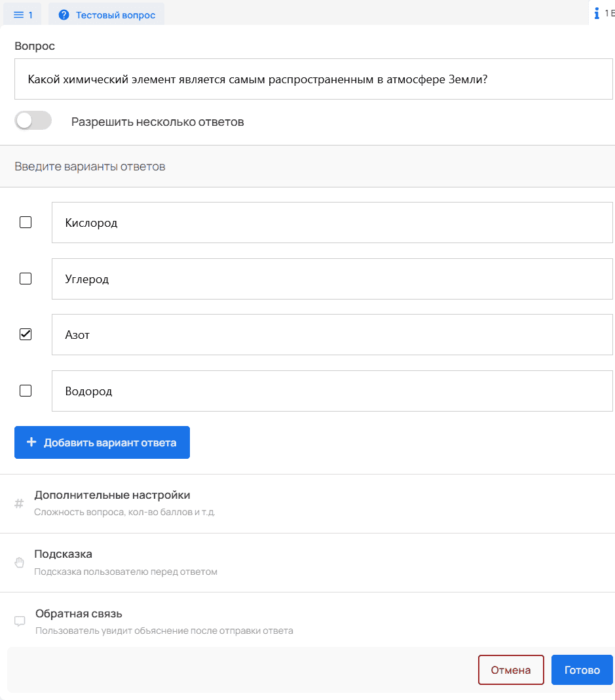Tick the checkbox next to Углерод
Screen dimensions: 615x700
26,279
